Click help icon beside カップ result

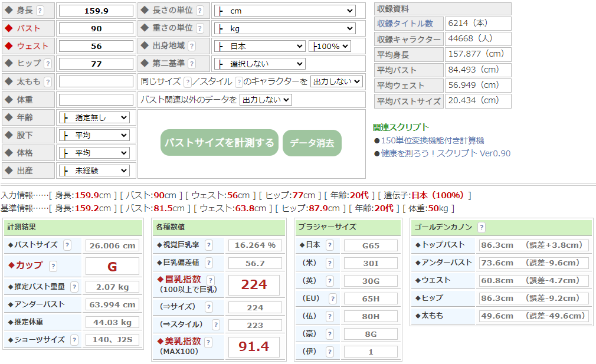click(53, 266)
